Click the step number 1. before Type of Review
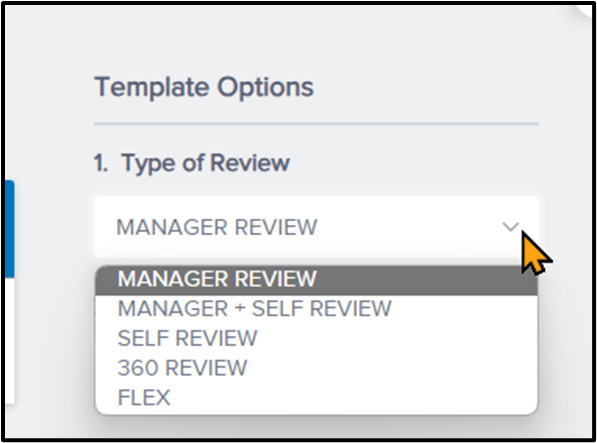597x443 pixels. tap(101, 164)
